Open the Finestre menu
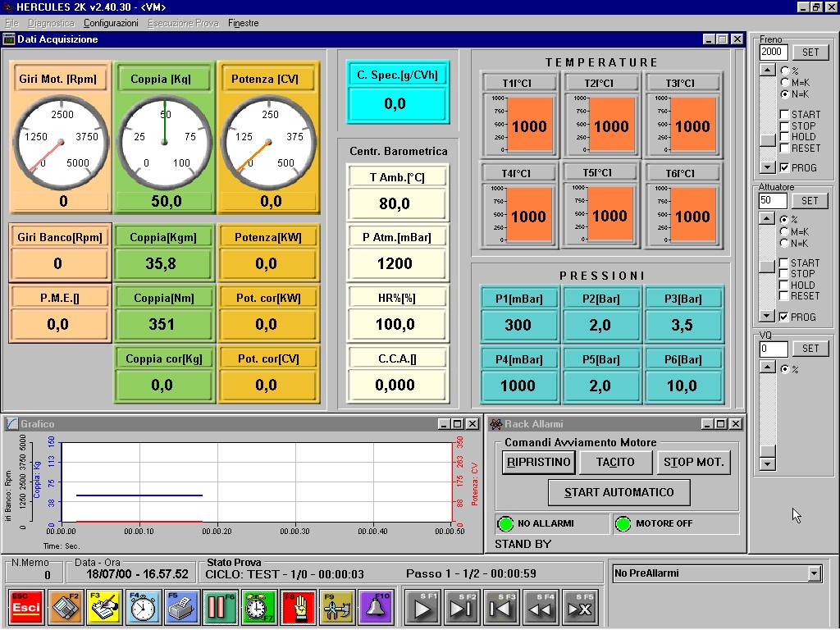The width and height of the screenshot is (840, 630). point(244,23)
